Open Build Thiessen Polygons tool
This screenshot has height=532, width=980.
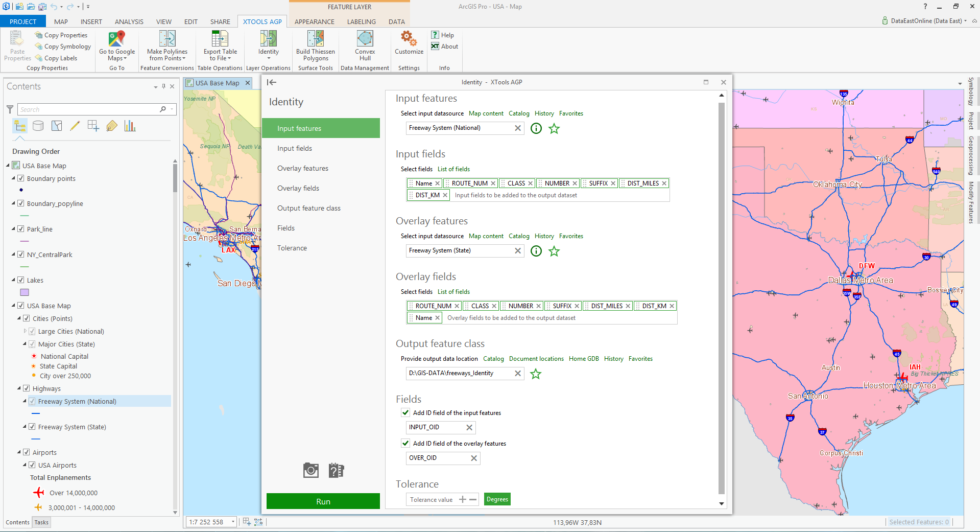316,46
